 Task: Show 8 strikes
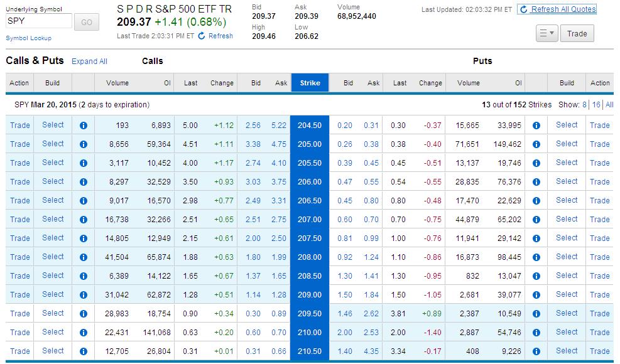tap(584, 105)
